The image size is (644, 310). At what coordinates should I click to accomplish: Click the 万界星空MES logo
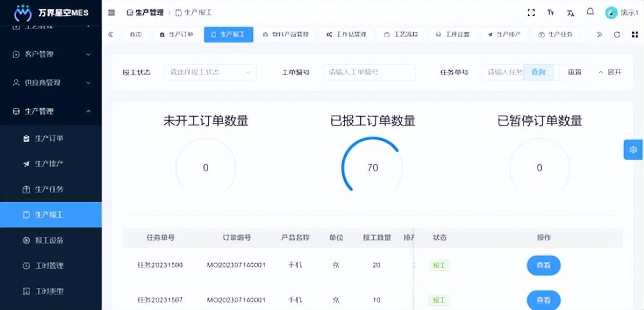pos(51,13)
